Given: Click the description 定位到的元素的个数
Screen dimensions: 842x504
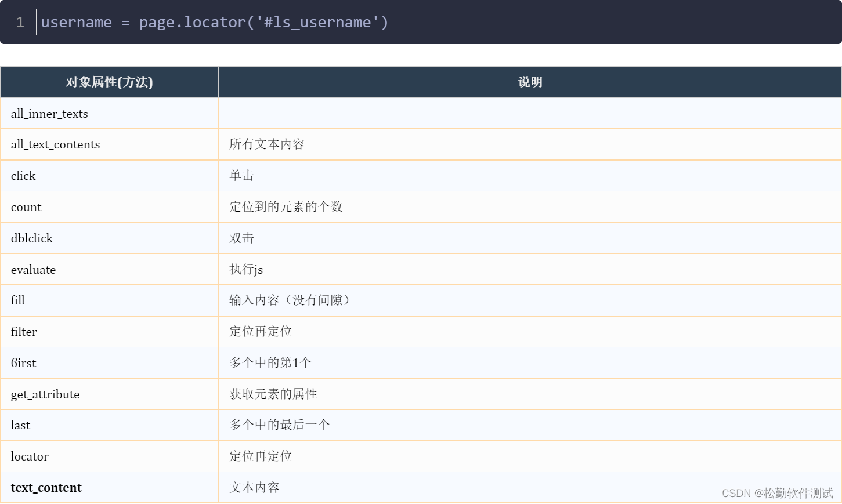Looking at the screenshot, I should (x=286, y=207).
